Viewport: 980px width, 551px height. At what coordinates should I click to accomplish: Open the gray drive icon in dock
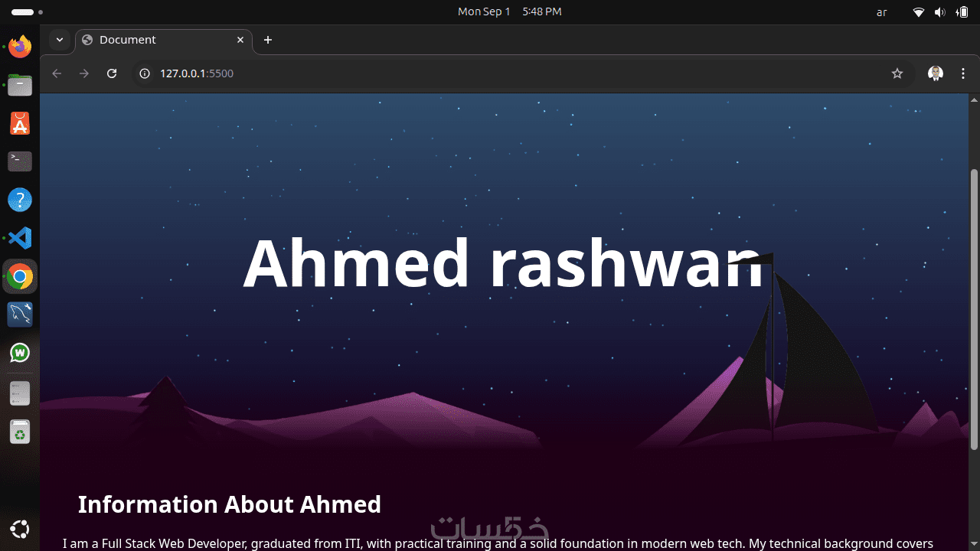click(x=20, y=393)
